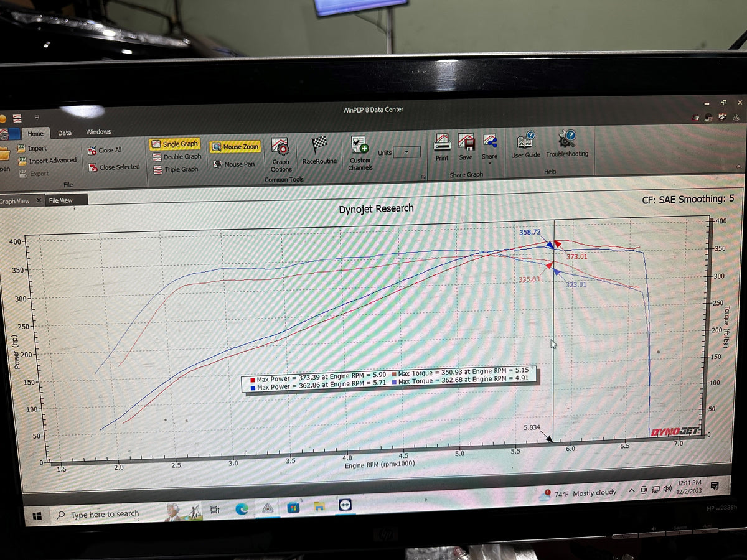Launch Microsoft Edge from taskbar

(x=242, y=509)
